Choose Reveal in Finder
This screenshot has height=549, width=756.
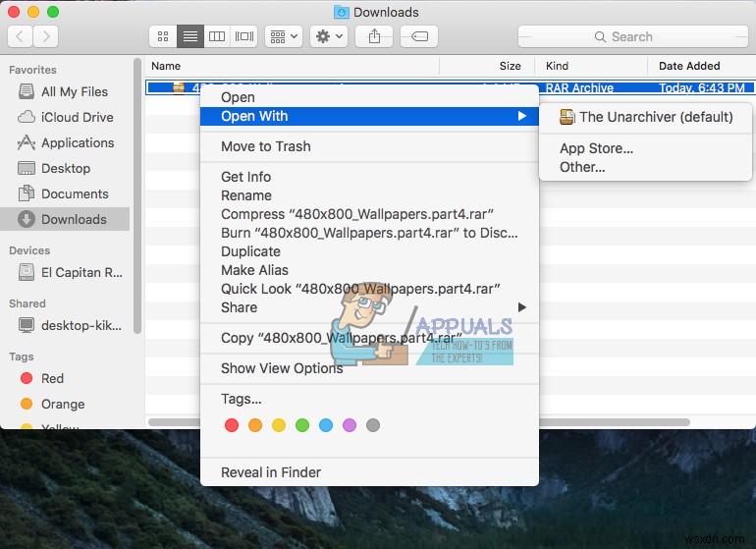point(369,472)
